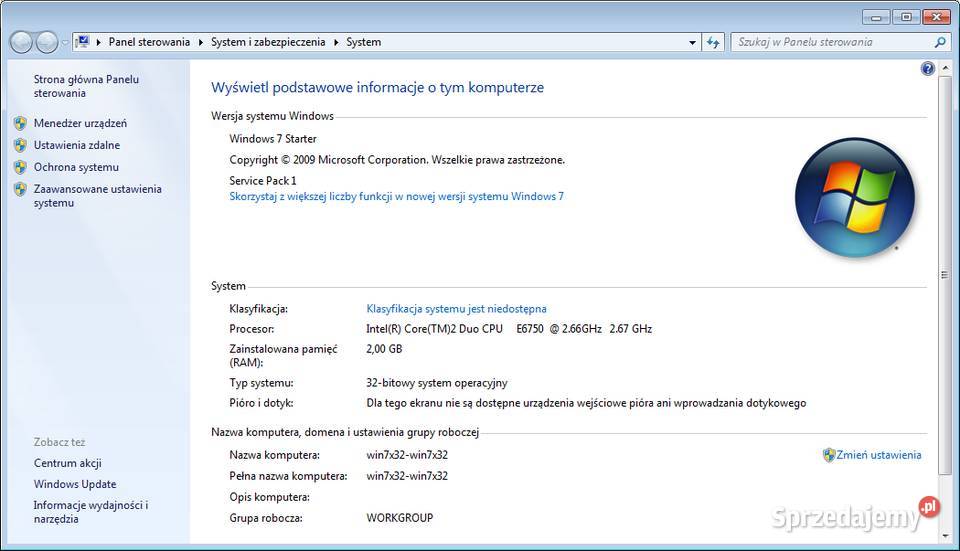960x551 pixels.
Task: Expand arrow after Panel sterowania breadcrumb
Action: tap(201, 42)
